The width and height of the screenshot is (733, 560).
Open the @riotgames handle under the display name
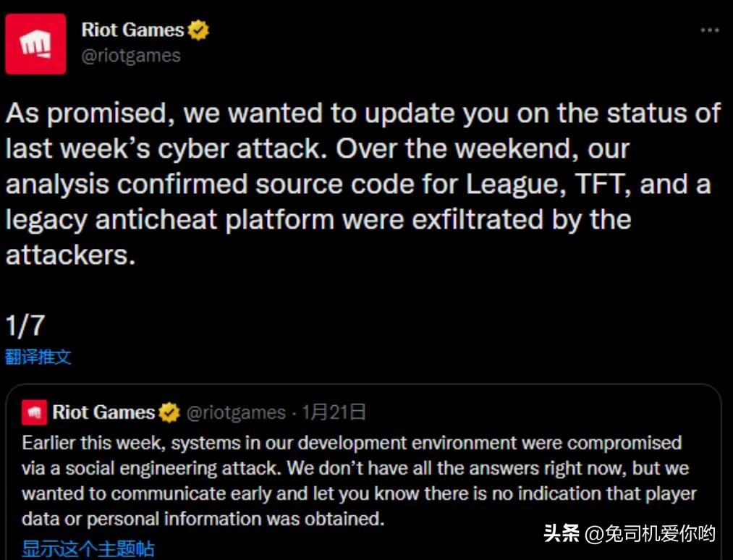(x=132, y=55)
